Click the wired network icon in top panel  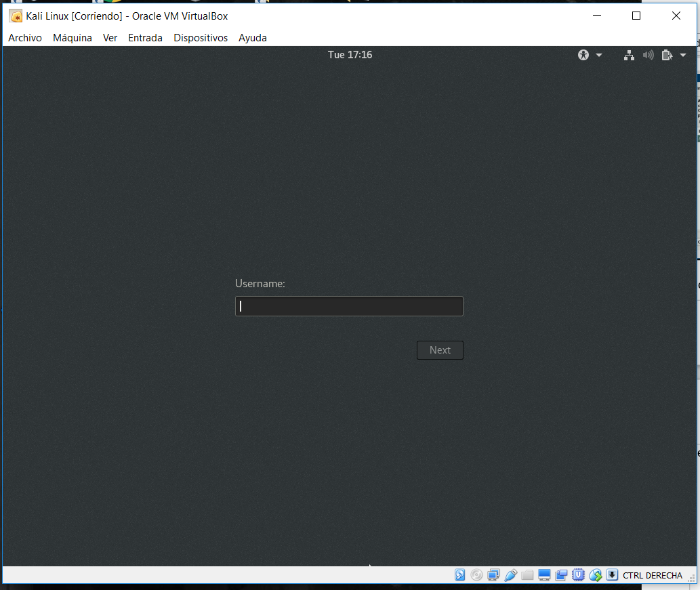pos(629,55)
